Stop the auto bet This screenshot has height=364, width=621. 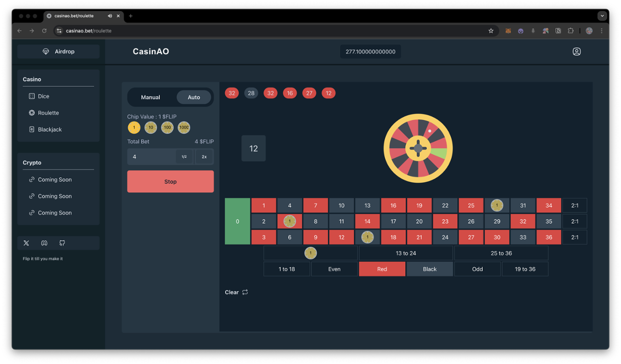point(170,182)
